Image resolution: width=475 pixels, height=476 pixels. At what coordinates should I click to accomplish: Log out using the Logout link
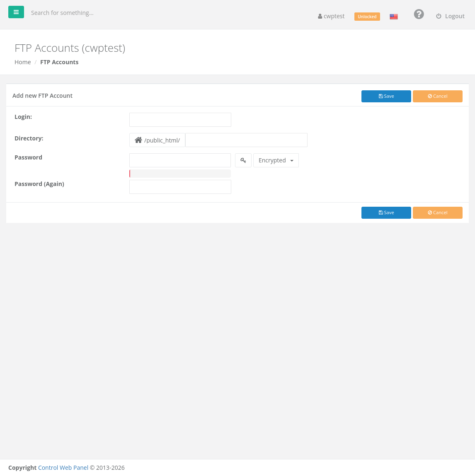click(451, 16)
